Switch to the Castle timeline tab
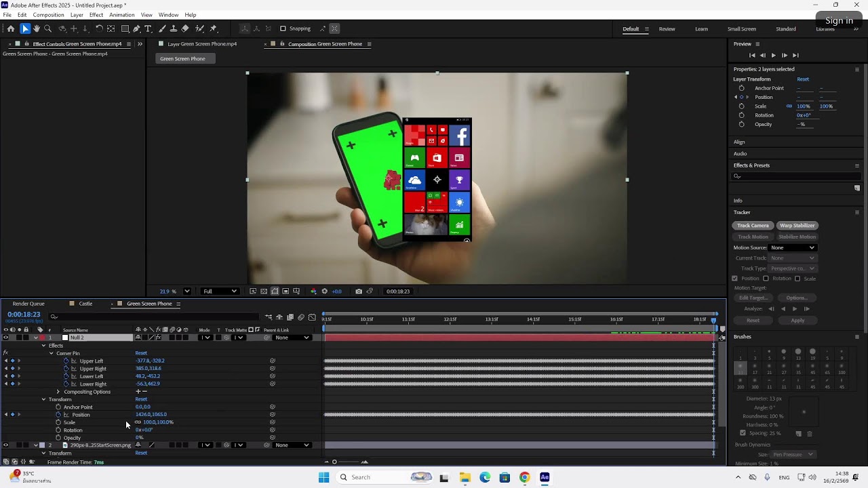This screenshot has width=868, height=488. coord(85,304)
